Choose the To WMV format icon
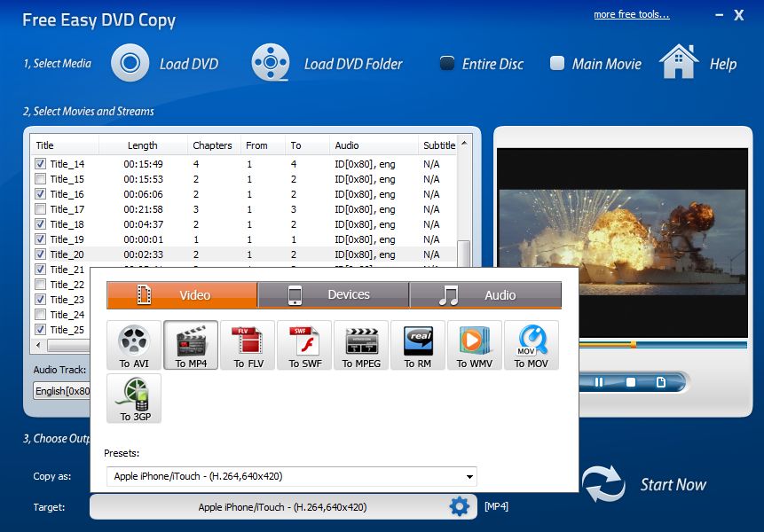The height and width of the screenshot is (532, 764). click(475, 345)
